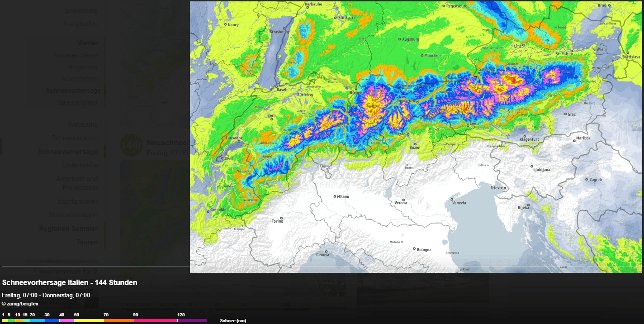Select the München marker on the map
The height and width of the screenshot is (324, 644).
coord(421,55)
